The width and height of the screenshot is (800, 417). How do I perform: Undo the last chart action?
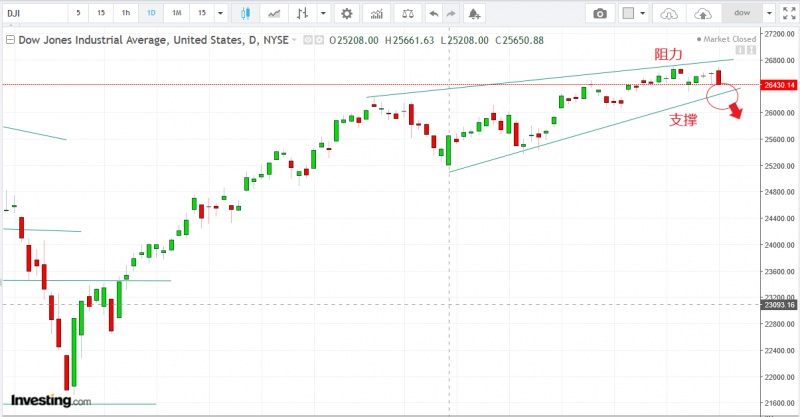tap(432, 14)
